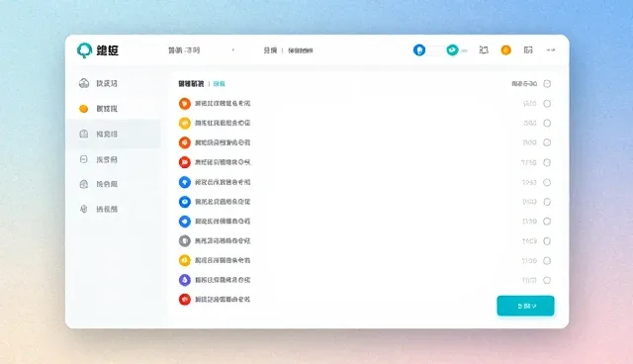Open the header dropdown with small arrow

coord(201,50)
